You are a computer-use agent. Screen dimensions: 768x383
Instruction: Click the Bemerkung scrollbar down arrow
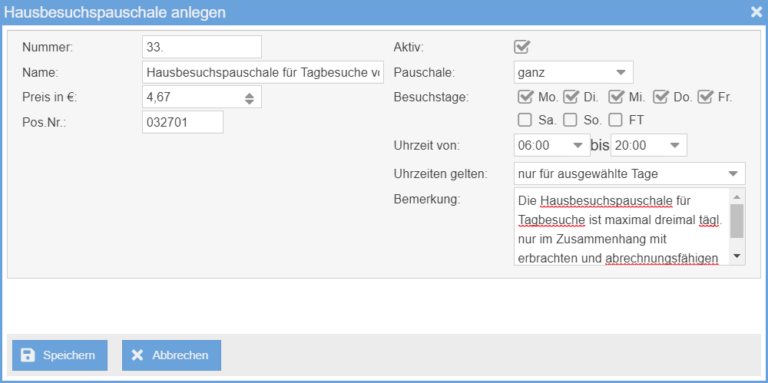pos(737,256)
